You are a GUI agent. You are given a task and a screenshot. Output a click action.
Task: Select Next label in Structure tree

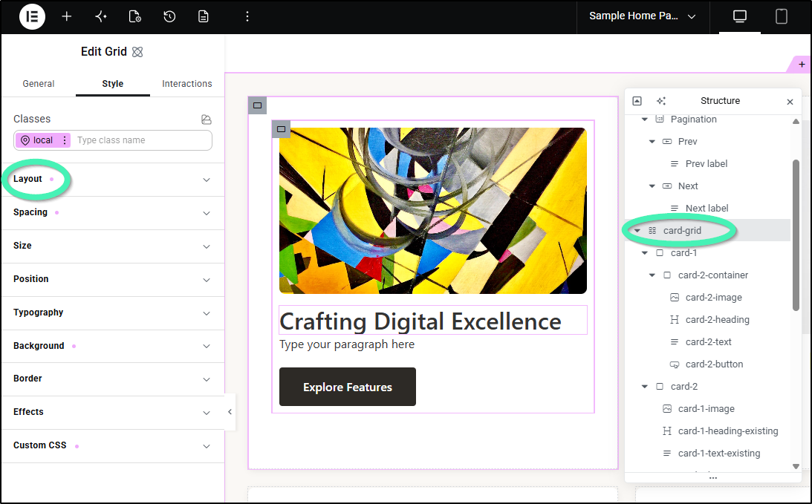[707, 209]
